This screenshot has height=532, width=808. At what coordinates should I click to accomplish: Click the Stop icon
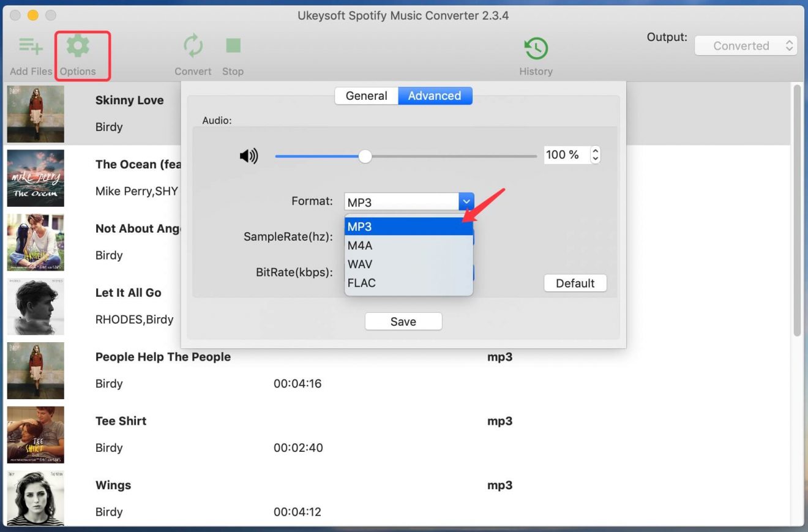coord(233,45)
